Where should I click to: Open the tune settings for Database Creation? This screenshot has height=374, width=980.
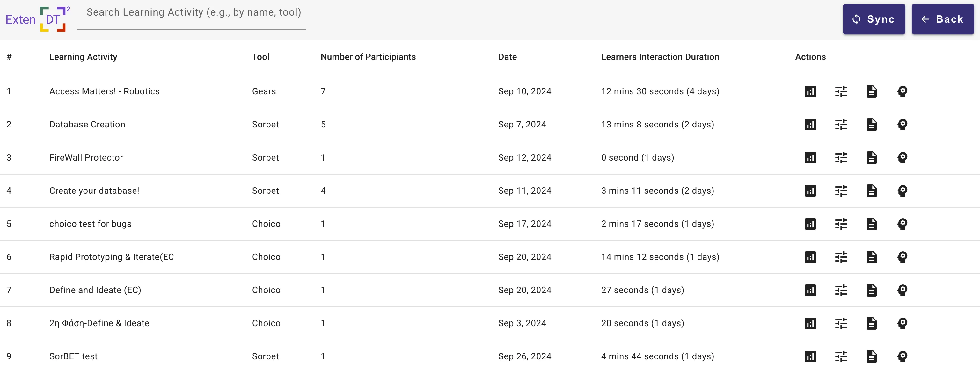pos(841,124)
